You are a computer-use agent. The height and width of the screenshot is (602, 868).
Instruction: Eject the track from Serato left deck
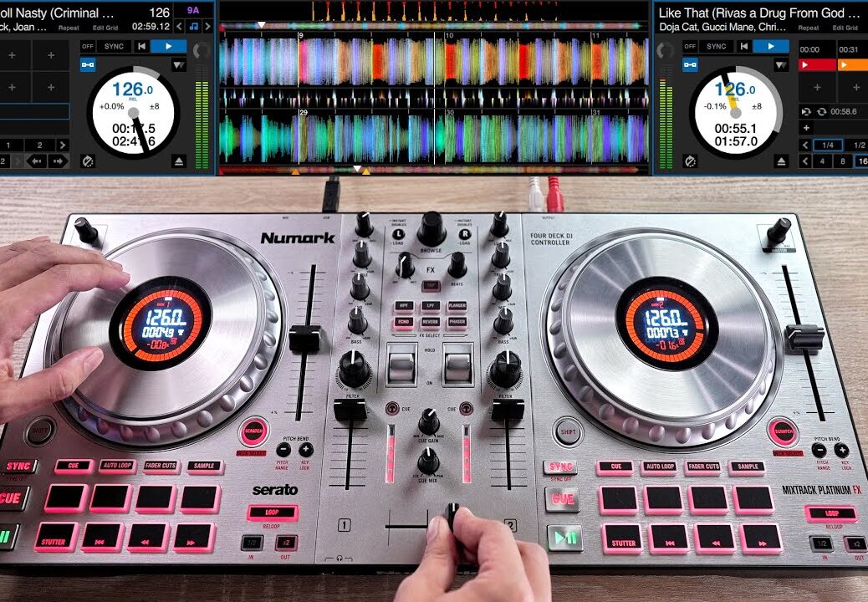coord(178,161)
